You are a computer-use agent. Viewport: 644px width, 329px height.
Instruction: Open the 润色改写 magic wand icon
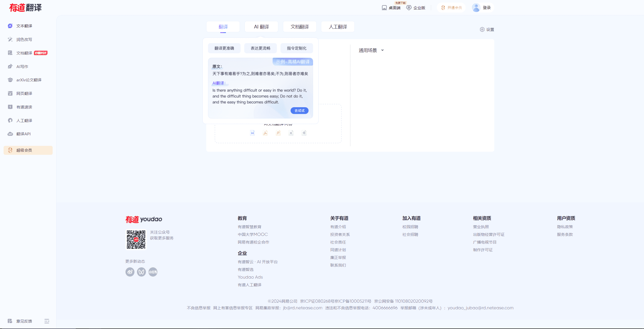(x=10, y=39)
